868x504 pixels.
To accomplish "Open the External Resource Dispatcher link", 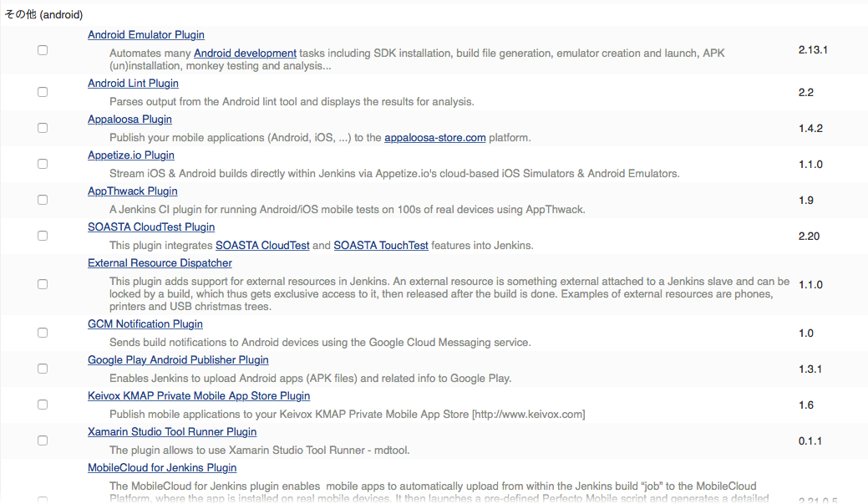I will point(160,263).
